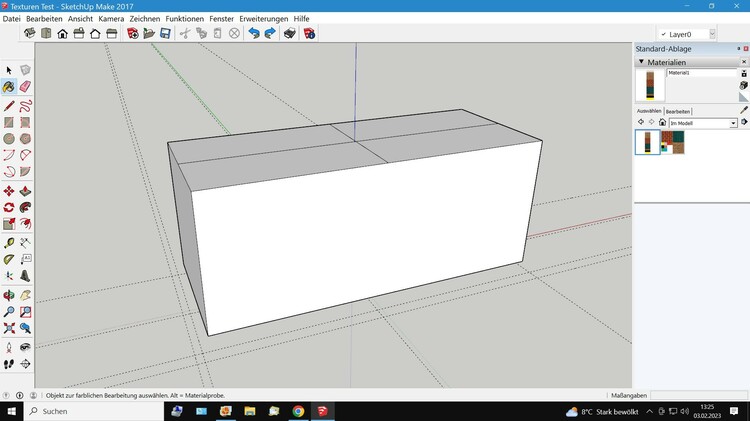Select the Orbit tool
The height and width of the screenshot is (421, 750).
[x=9, y=295]
